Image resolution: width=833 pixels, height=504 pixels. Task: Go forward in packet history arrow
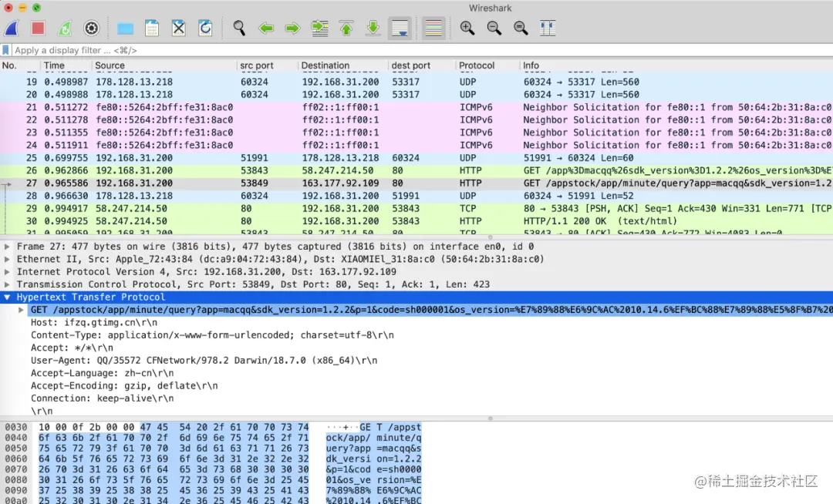[293, 28]
